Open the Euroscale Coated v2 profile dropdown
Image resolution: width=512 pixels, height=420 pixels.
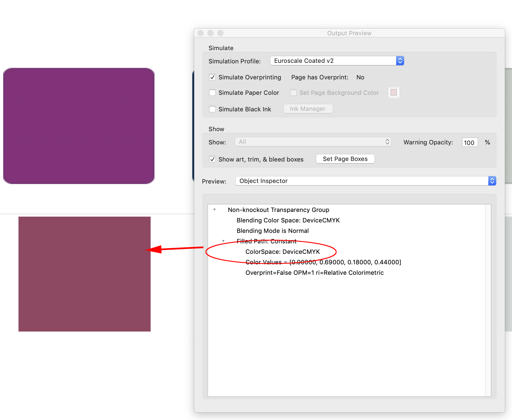tap(331, 61)
